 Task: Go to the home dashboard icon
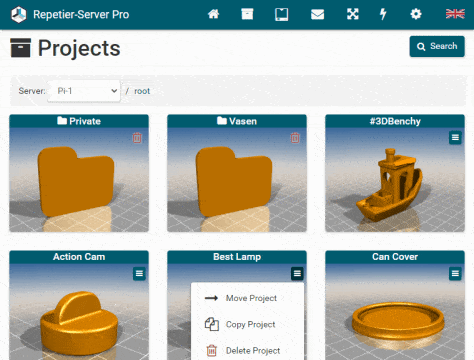pyautogui.click(x=214, y=14)
